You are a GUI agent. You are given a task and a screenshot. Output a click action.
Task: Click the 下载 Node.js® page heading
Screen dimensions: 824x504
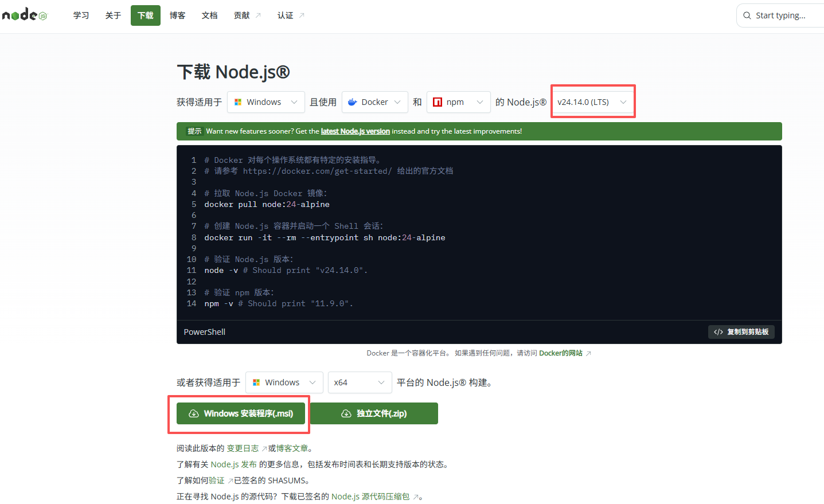click(x=233, y=72)
